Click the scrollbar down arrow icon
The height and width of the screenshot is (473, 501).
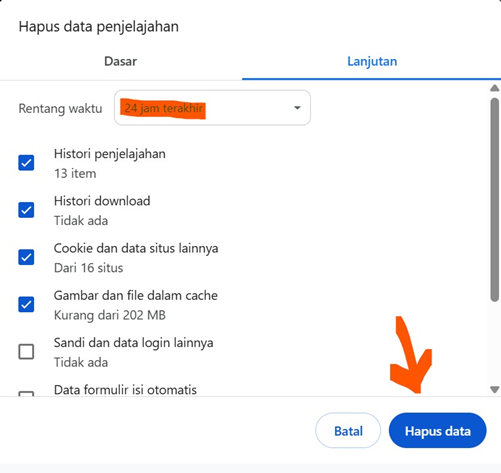495,389
